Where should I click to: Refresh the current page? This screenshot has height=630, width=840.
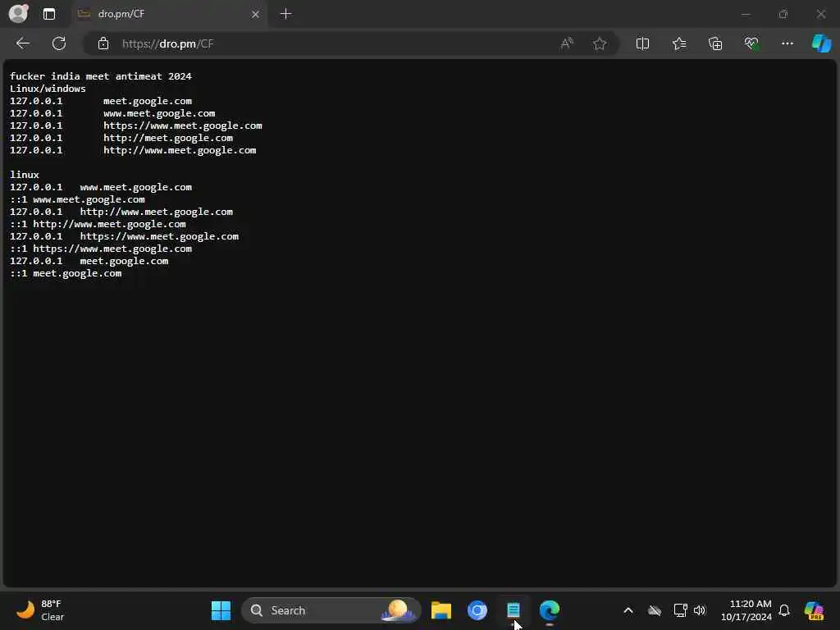click(59, 43)
